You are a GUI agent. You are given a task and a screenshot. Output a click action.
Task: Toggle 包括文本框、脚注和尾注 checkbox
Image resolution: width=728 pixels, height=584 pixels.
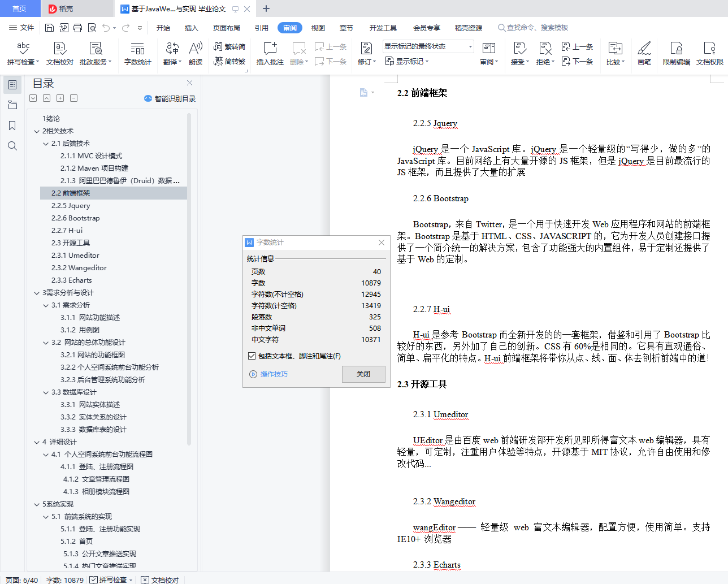coord(252,356)
